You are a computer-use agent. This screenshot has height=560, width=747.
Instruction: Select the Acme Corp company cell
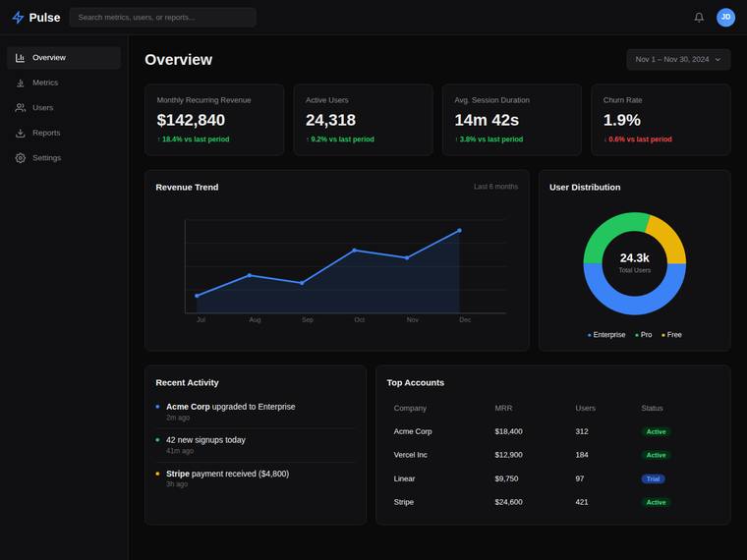[x=413, y=431]
